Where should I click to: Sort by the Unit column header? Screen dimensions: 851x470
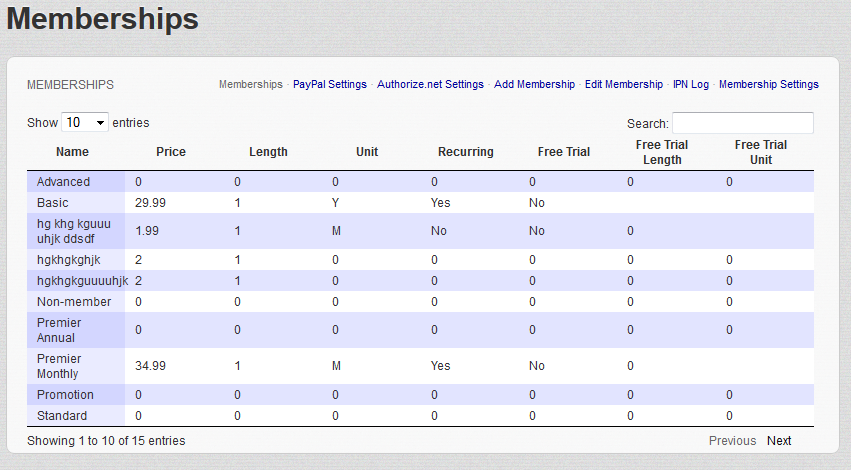point(367,152)
